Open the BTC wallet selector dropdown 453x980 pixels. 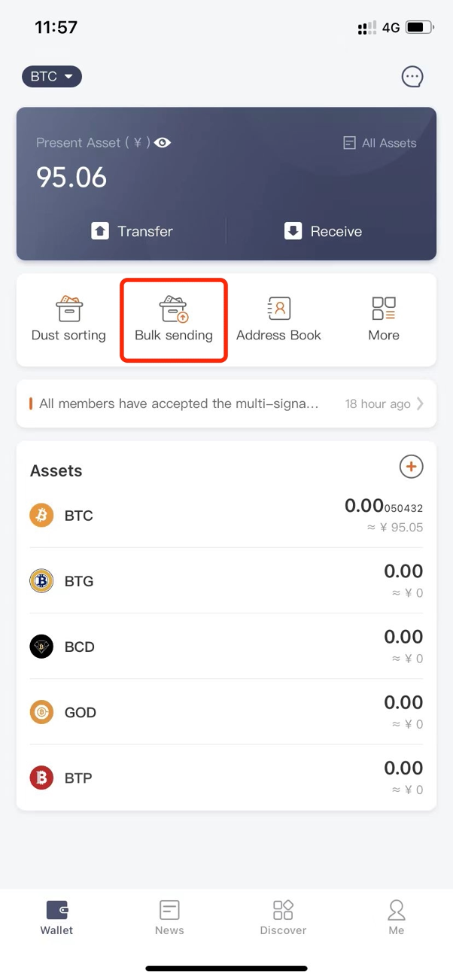coord(51,76)
